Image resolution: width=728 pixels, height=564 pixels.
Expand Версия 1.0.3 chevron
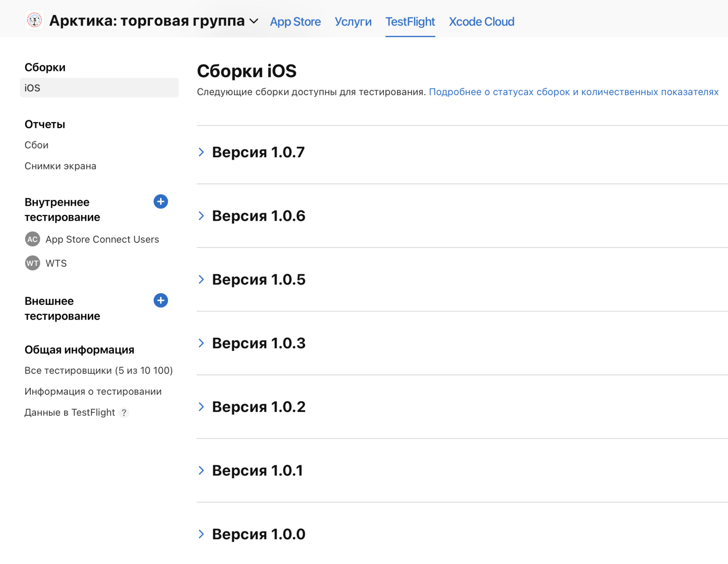(x=201, y=343)
